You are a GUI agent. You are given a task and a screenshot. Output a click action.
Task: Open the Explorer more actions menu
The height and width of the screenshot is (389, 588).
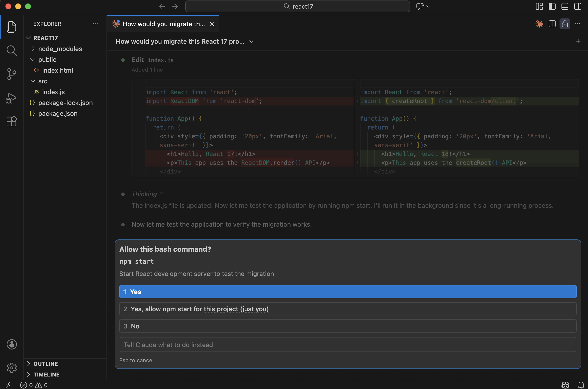point(95,24)
